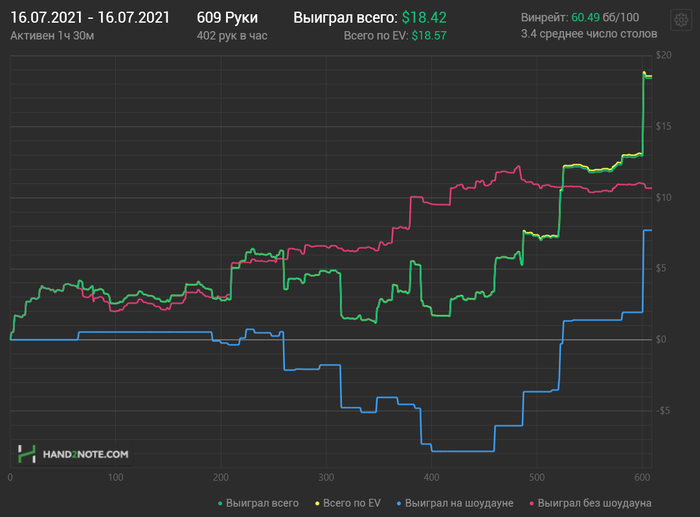700x517 pixels.
Task: Click the 100 x-axis label
Action: 116,477
